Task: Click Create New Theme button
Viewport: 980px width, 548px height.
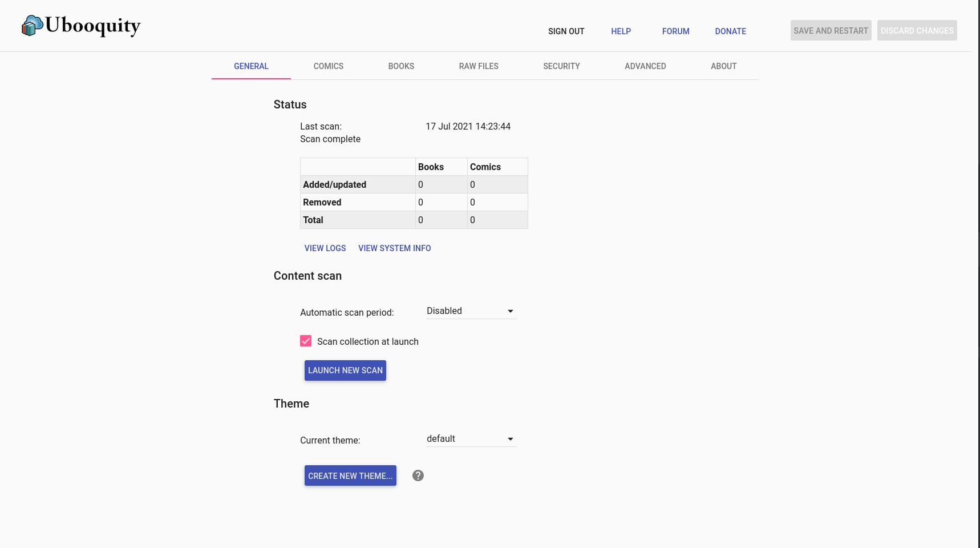Action: 350,476
